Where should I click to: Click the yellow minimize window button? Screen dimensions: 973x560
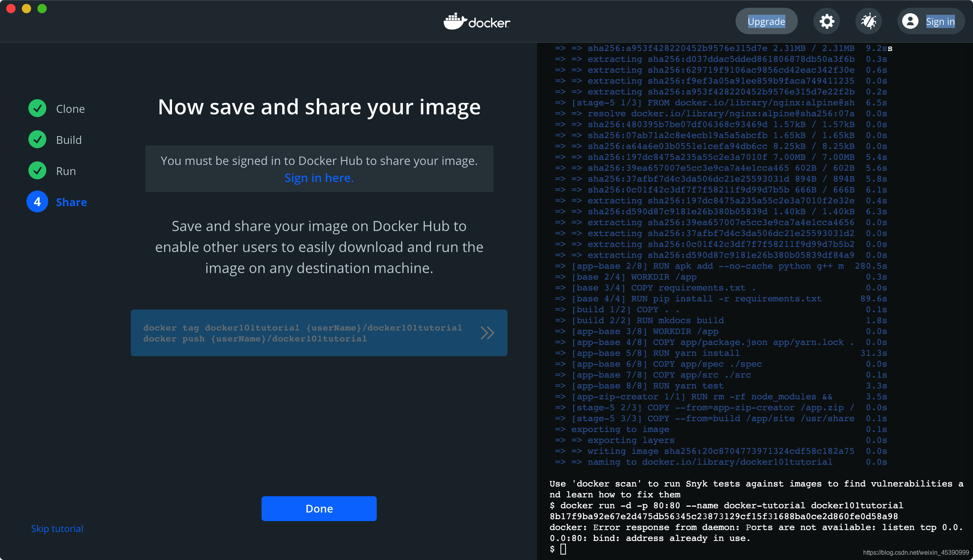(x=26, y=9)
